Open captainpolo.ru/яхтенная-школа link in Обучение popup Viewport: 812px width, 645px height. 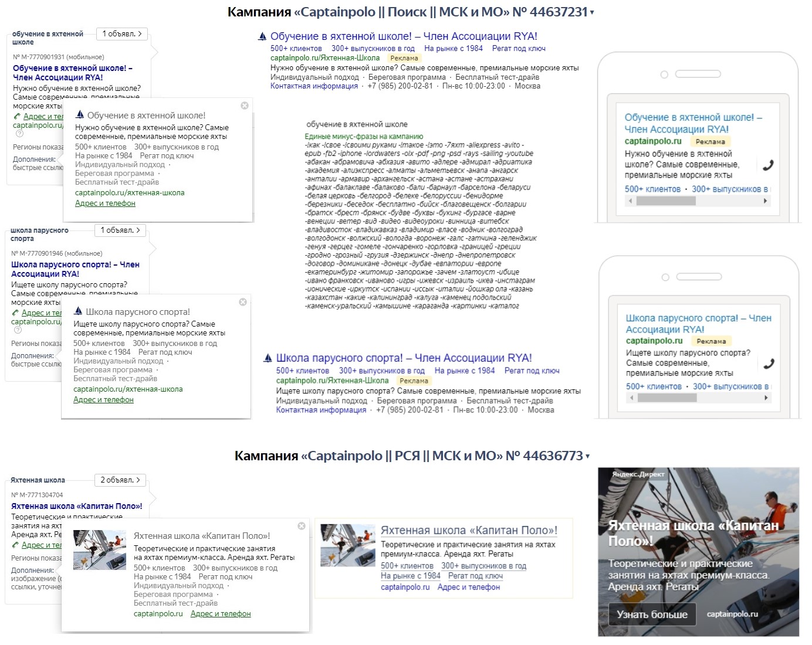[130, 193]
